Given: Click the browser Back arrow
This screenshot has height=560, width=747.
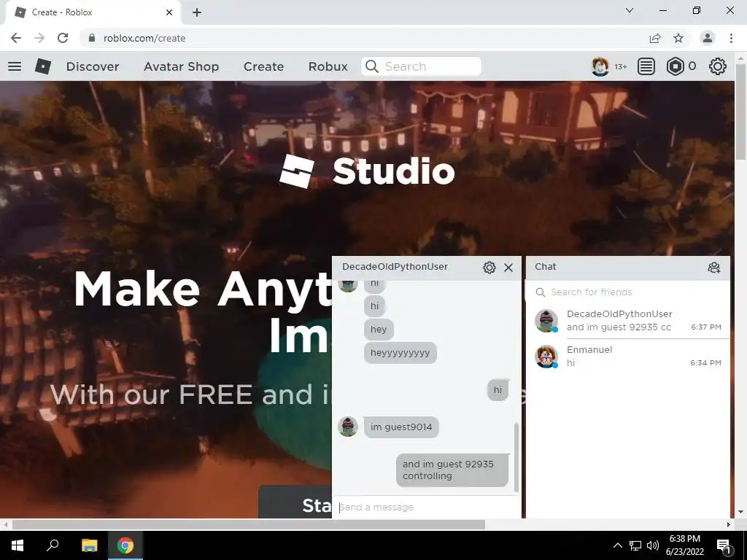Looking at the screenshot, I should 16,38.
